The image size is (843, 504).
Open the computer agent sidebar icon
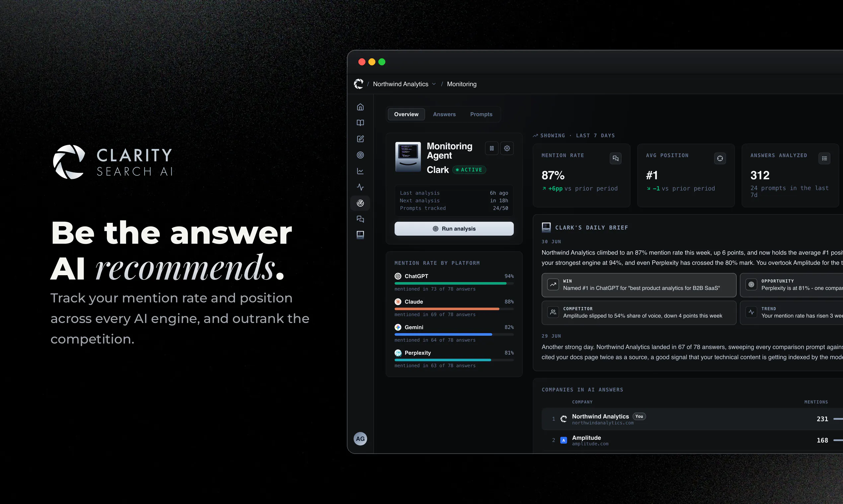coord(360,235)
